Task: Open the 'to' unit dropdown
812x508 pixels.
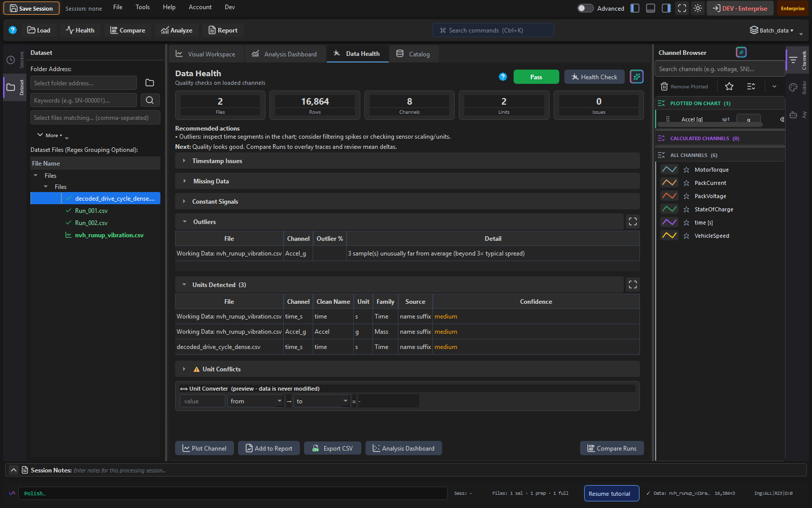Action: point(321,401)
